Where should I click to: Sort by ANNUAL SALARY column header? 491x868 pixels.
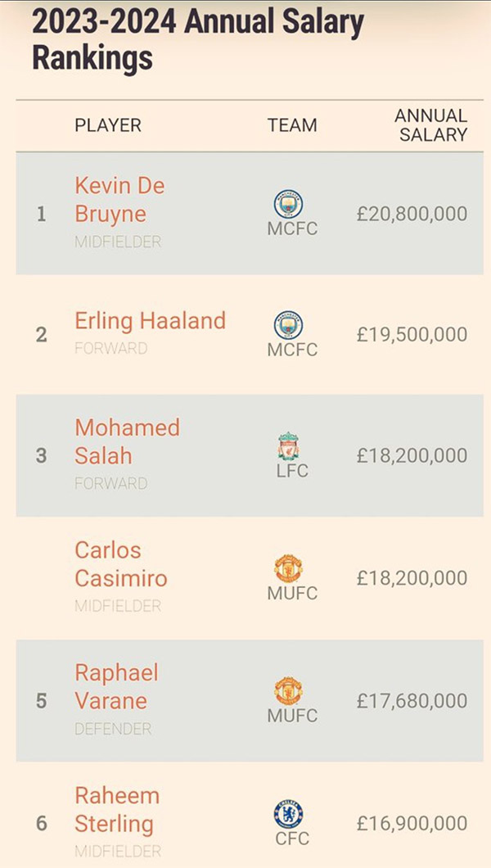431,124
